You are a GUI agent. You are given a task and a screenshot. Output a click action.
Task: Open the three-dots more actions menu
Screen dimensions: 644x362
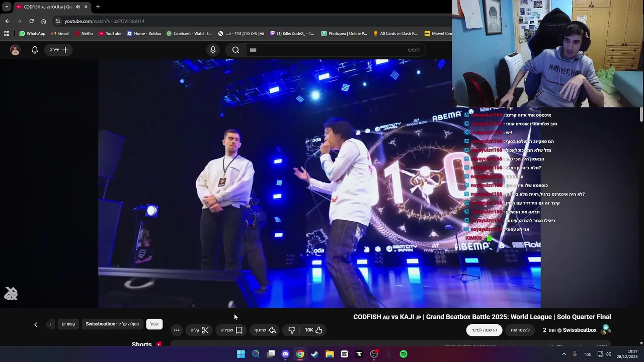[x=177, y=330]
